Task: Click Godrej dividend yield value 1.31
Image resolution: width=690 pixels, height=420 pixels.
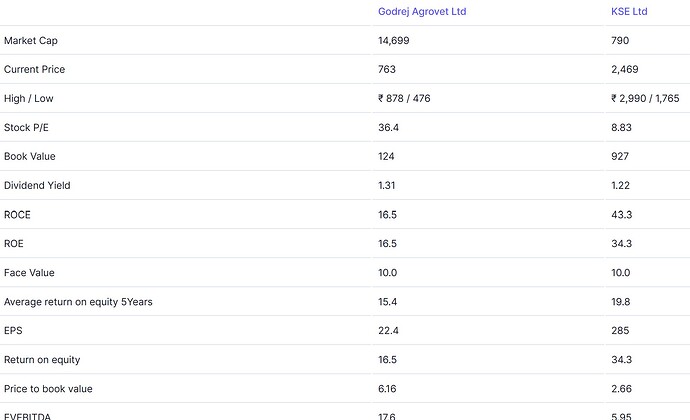Action: [387, 185]
